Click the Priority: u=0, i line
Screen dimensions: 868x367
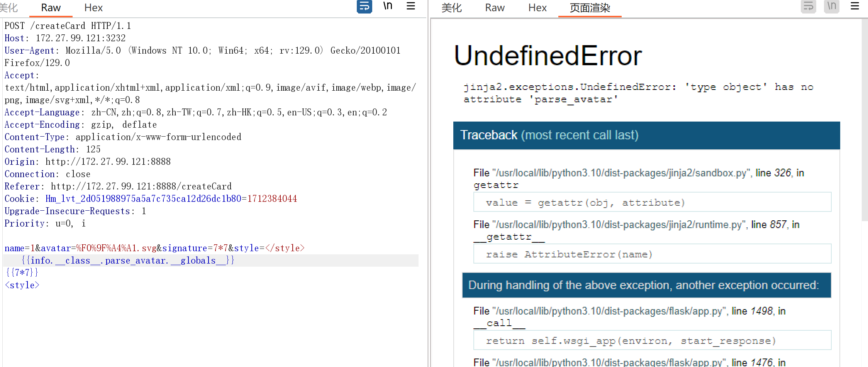pyautogui.click(x=45, y=223)
